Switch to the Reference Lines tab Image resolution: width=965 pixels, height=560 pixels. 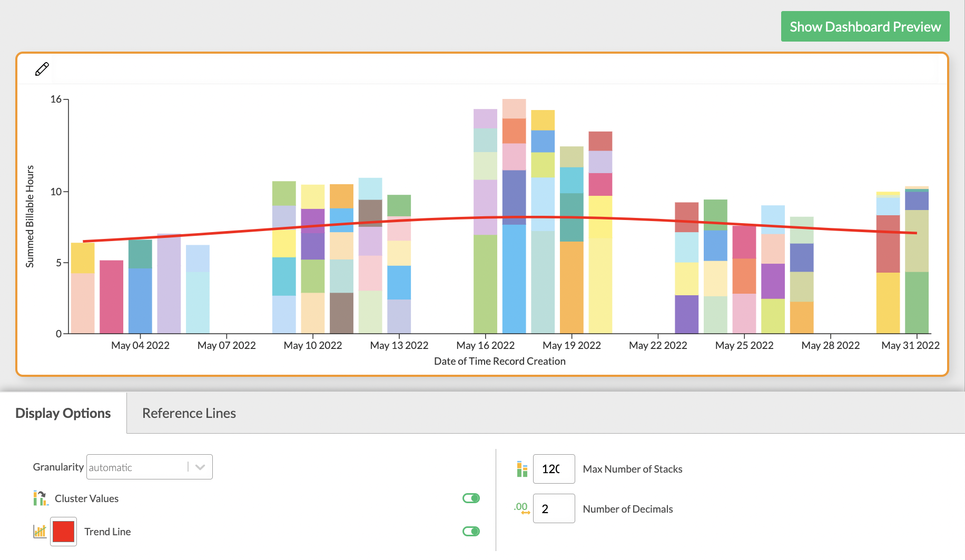(189, 413)
